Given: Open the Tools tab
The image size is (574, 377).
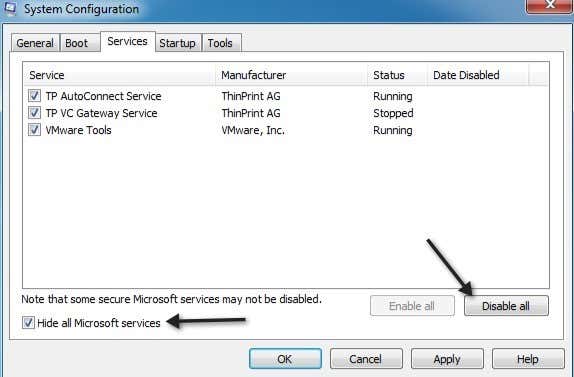Looking at the screenshot, I should tap(220, 43).
